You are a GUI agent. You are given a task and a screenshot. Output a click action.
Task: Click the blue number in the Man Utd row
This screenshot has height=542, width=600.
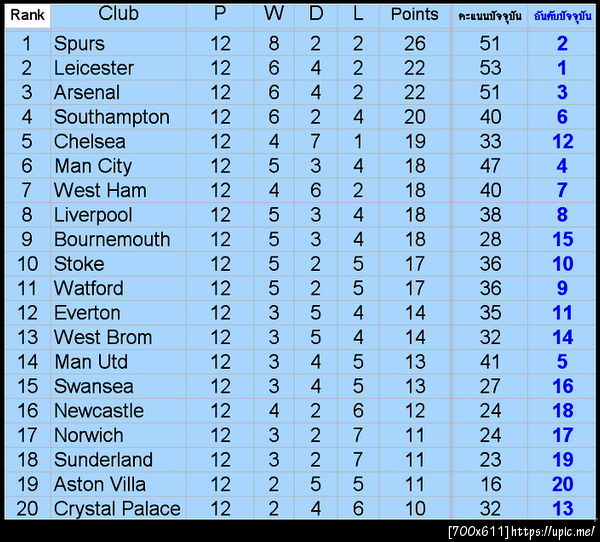click(x=562, y=362)
